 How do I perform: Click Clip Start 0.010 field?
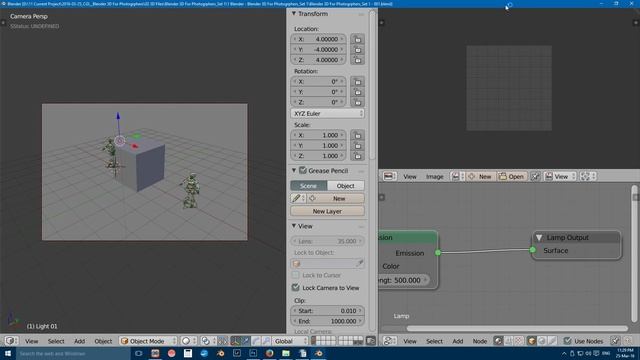[327, 311]
